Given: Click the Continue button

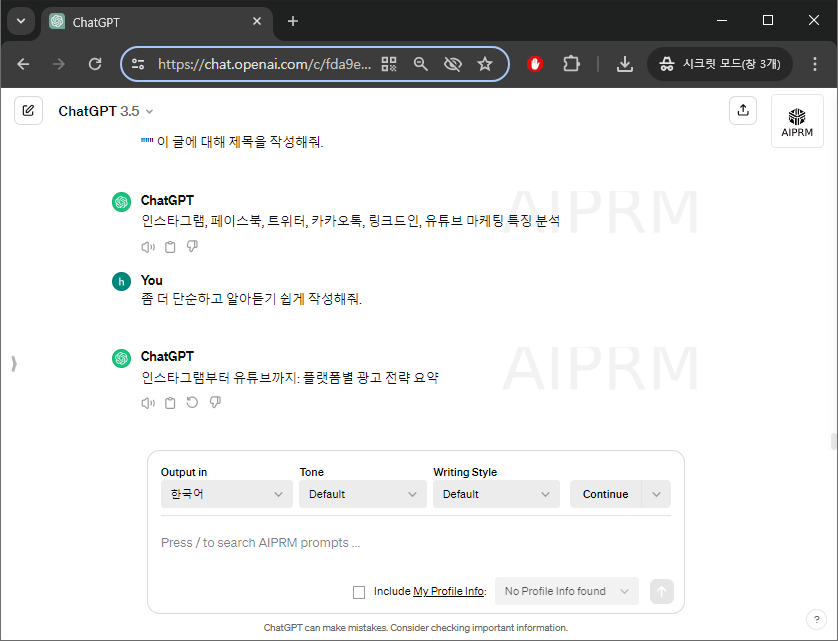Looking at the screenshot, I should 606,494.
